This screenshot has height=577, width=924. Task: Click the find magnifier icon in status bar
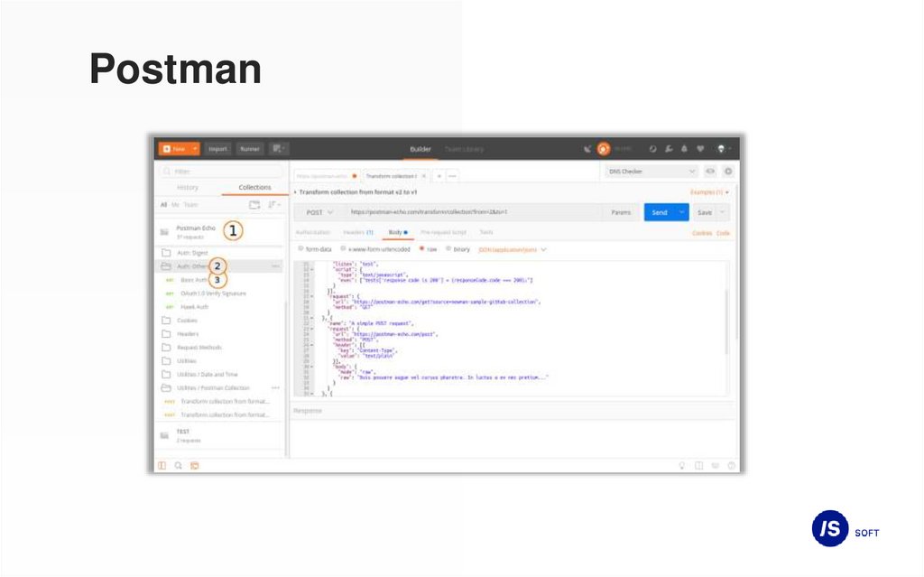coord(178,466)
